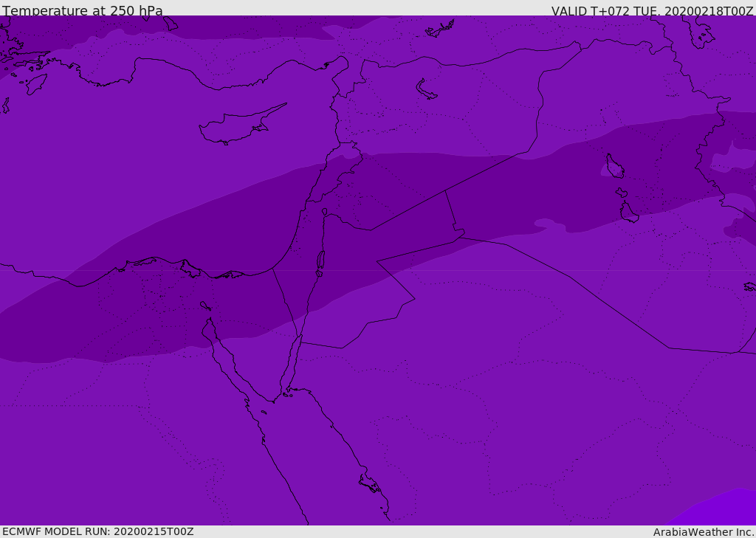Click the island of Cyprus on map

[x=241, y=125]
